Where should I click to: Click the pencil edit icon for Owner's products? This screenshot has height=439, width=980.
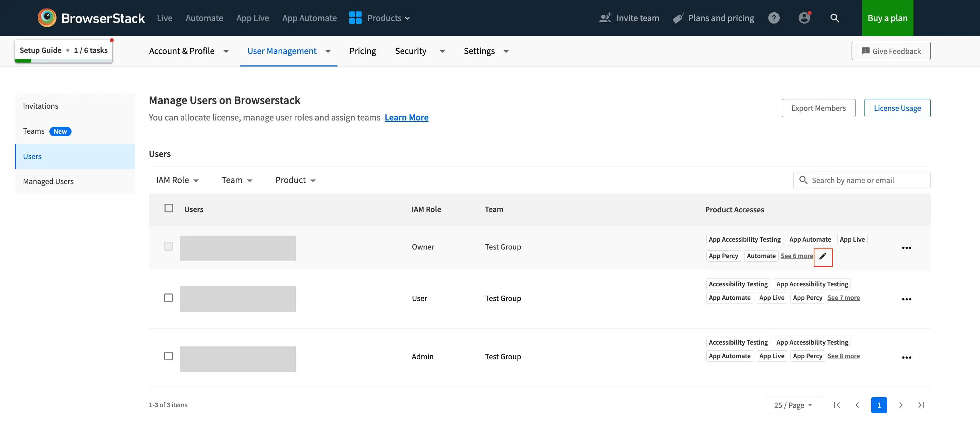tap(823, 256)
